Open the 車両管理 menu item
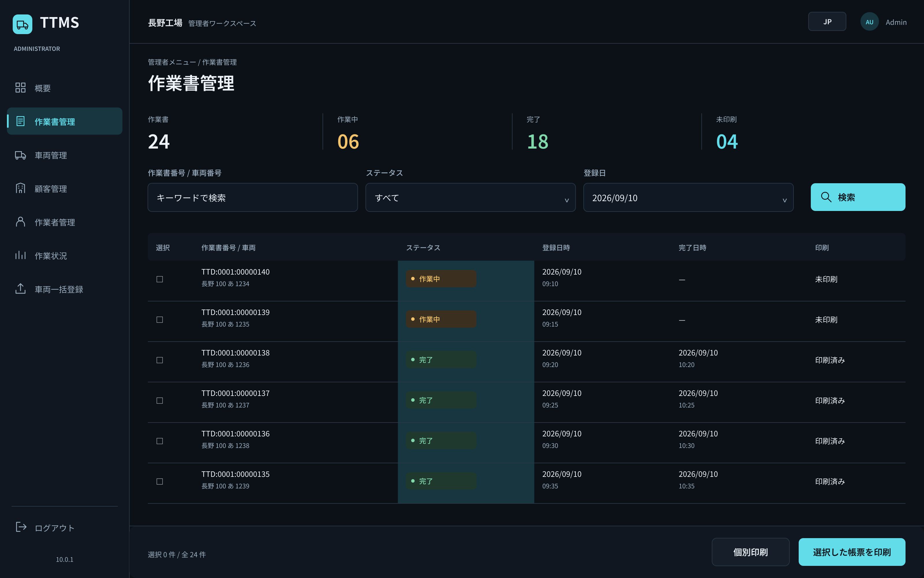The image size is (924, 578). [x=64, y=155]
